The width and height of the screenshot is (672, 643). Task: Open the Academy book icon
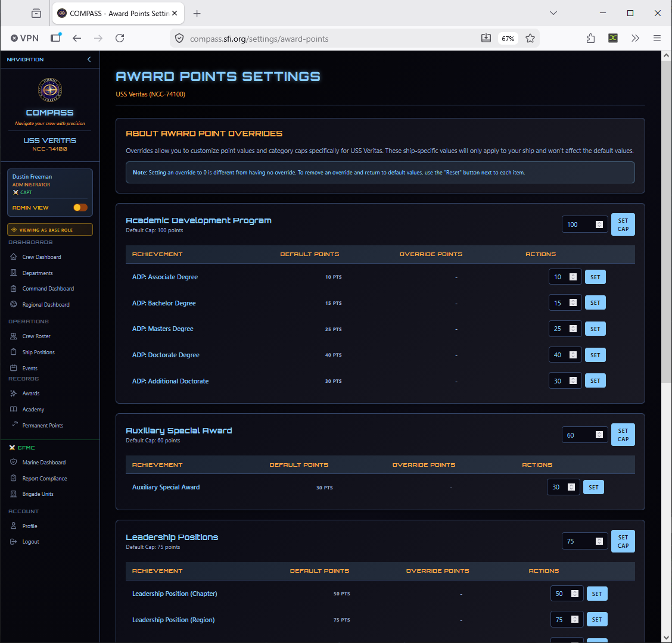pyautogui.click(x=13, y=409)
